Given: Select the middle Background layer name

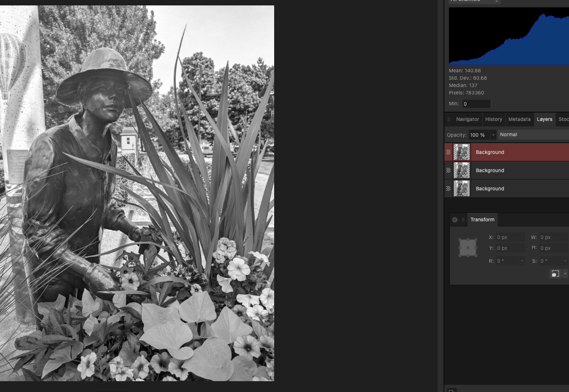Looking at the screenshot, I should click(x=490, y=171).
